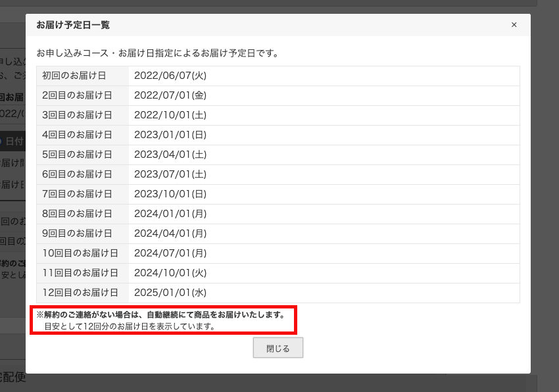This screenshot has height=392, width=559.
Task: Close the dialog with the X icon
Action: pyautogui.click(x=514, y=24)
